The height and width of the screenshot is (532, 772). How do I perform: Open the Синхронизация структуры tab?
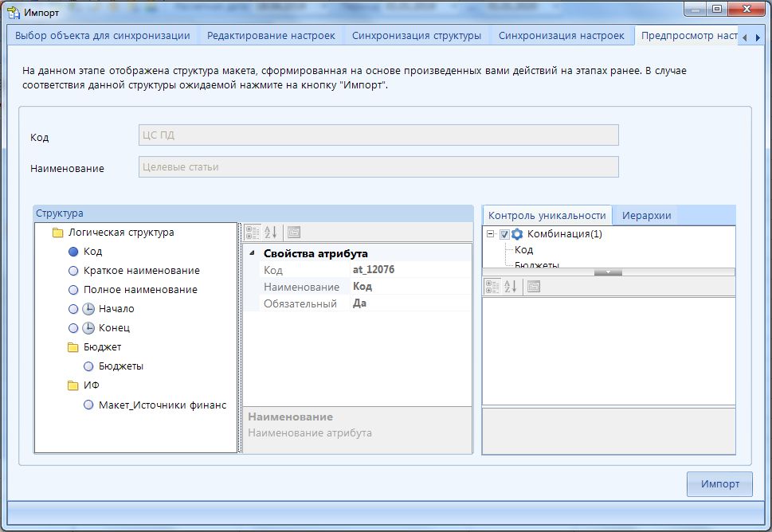[x=416, y=36]
